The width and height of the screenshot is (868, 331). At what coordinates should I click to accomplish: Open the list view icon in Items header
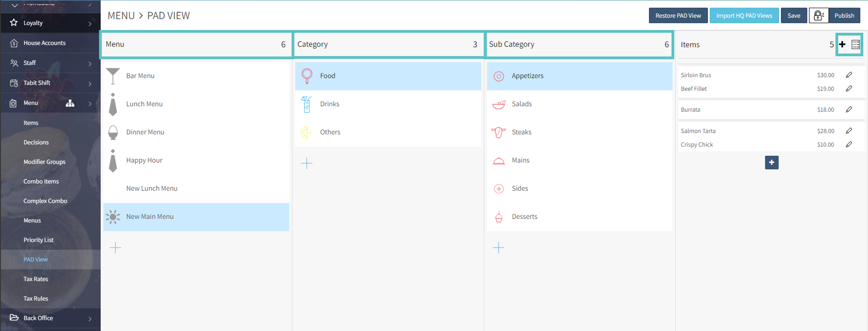click(855, 45)
